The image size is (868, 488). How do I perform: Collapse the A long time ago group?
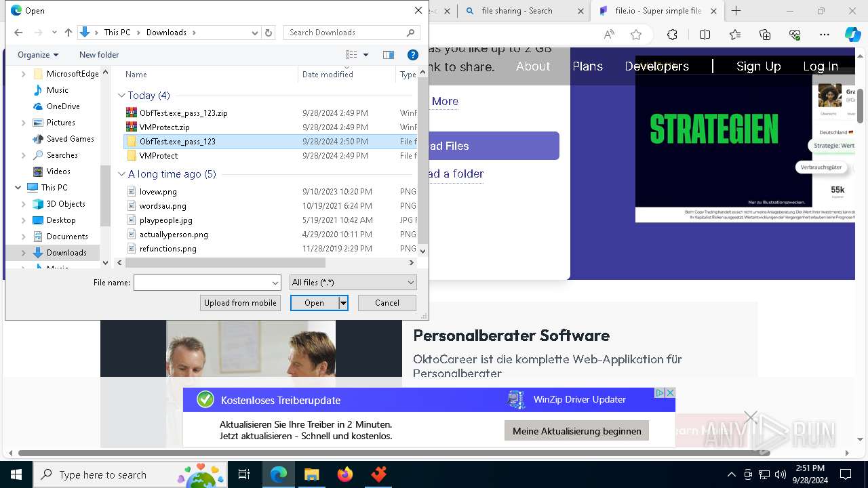[x=122, y=174]
